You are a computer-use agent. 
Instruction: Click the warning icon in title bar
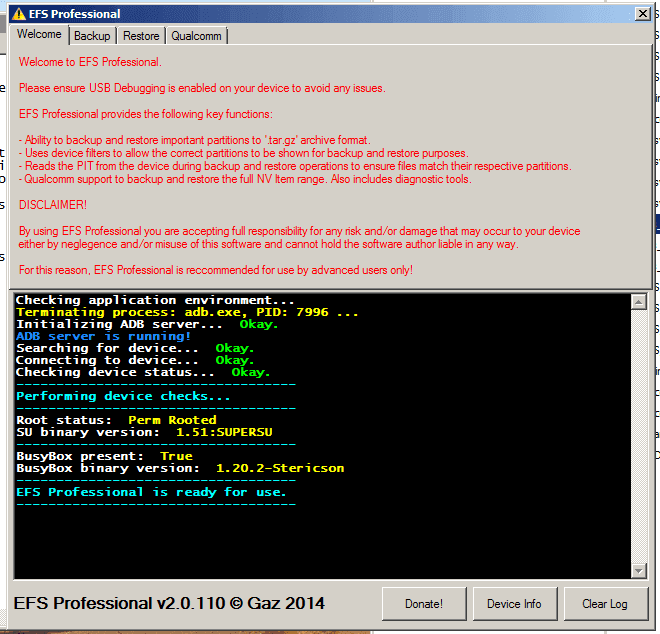19,14
